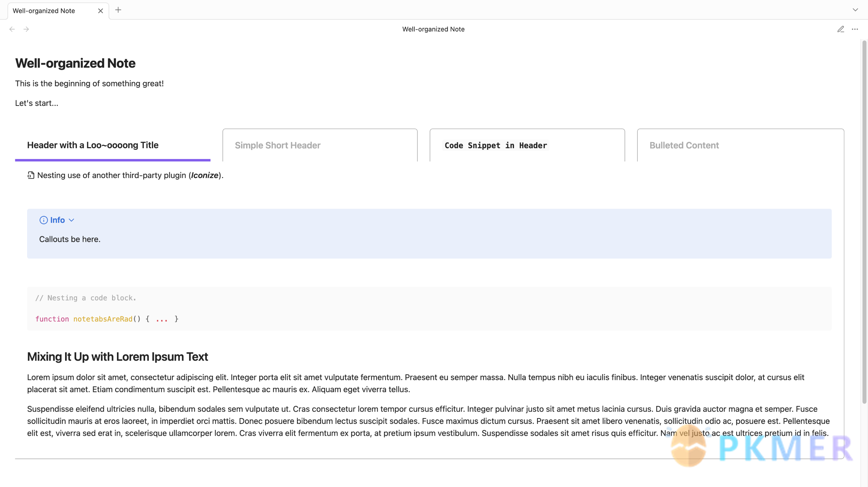Screen dimensions: 868x487
Task: Close the Well-organized Note tab
Action: (100, 11)
